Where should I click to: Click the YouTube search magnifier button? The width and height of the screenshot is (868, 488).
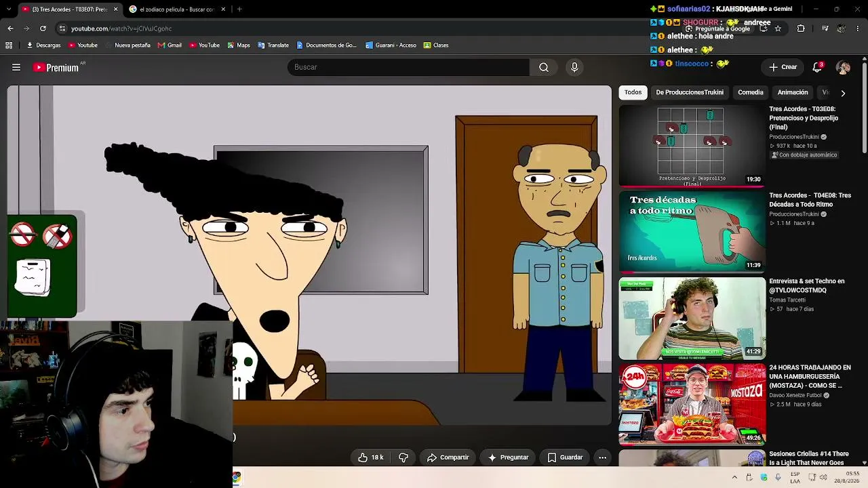click(544, 67)
